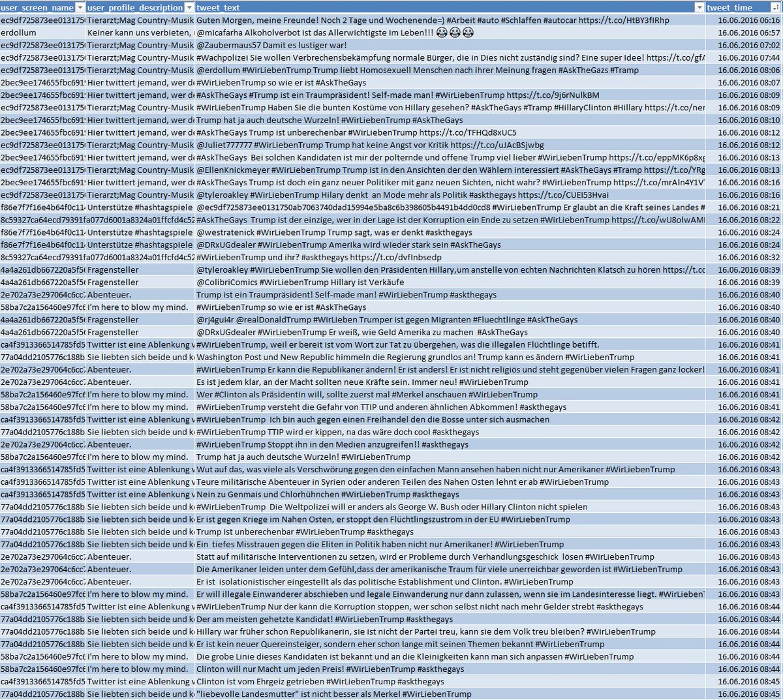783x700 pixels.
Task: Open the user_profile_description filter dropdown
Action: [x=189, y=8]
